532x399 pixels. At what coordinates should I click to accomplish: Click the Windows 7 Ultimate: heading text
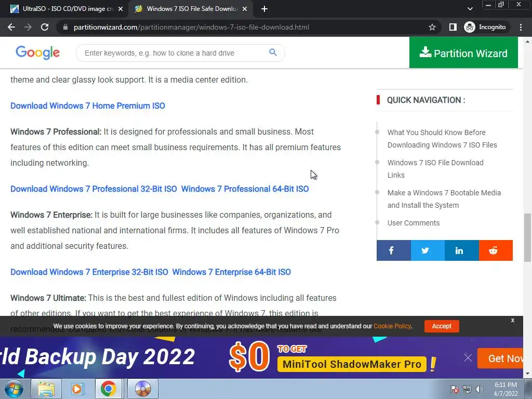pyautogui.click(x=48, y=298)
